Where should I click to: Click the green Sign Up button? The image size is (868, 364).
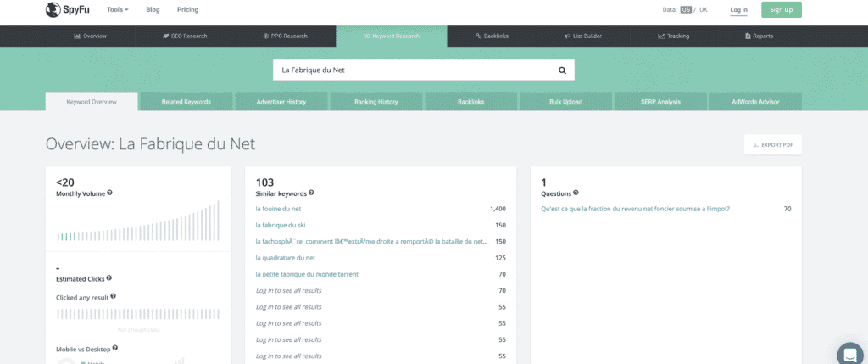[x=781, y=10]
